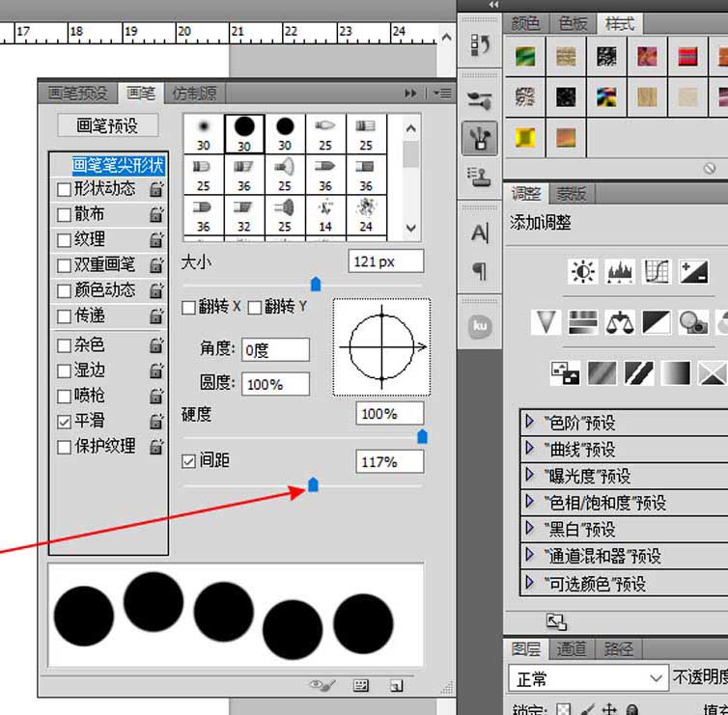Open the Clone Source stamp panel icon

tap(480, 177)
